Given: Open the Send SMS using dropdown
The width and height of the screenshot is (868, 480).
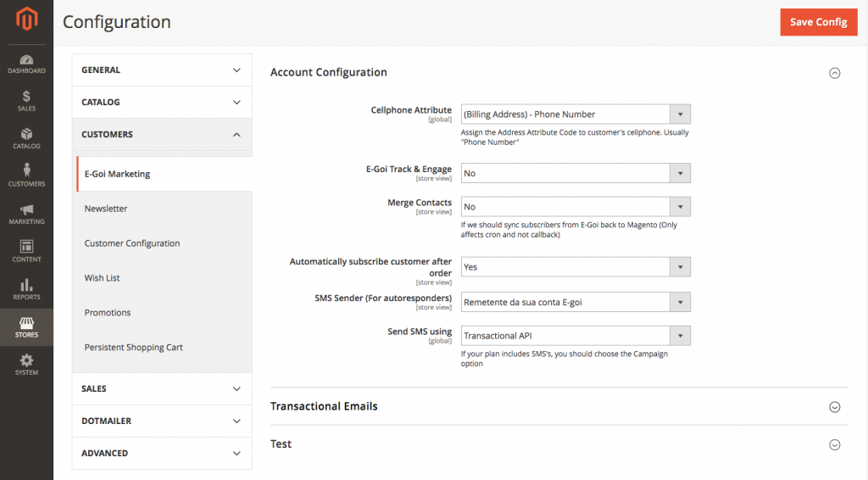Looking at the screenshot, I should point(576,336).
